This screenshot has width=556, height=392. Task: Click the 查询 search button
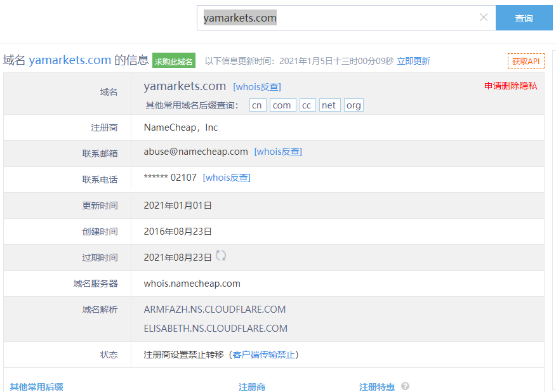524,18
